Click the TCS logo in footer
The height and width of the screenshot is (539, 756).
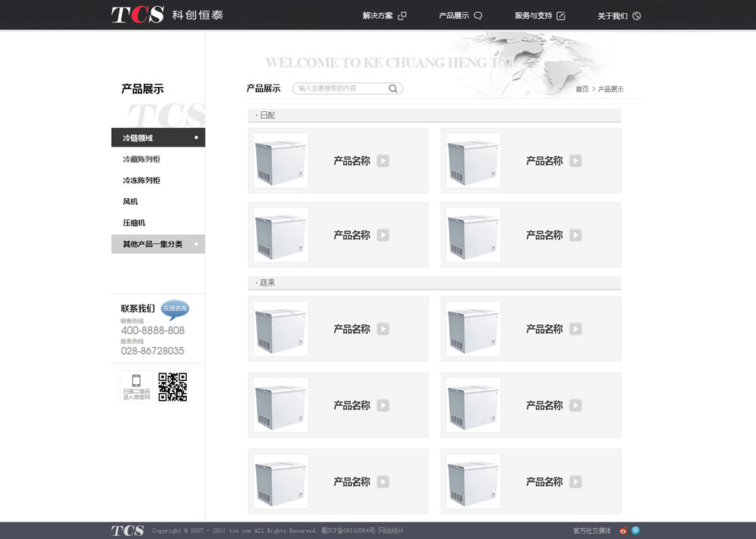click(x=127, y=531)
